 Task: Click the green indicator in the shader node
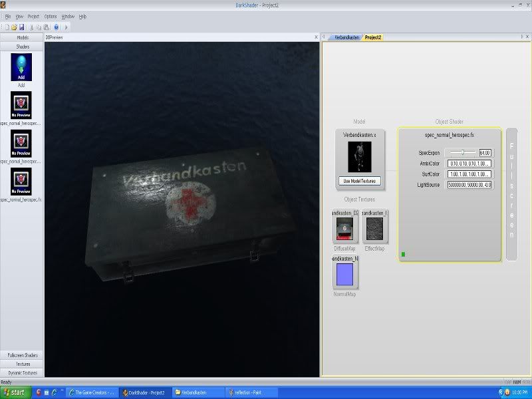click(403, 254)
